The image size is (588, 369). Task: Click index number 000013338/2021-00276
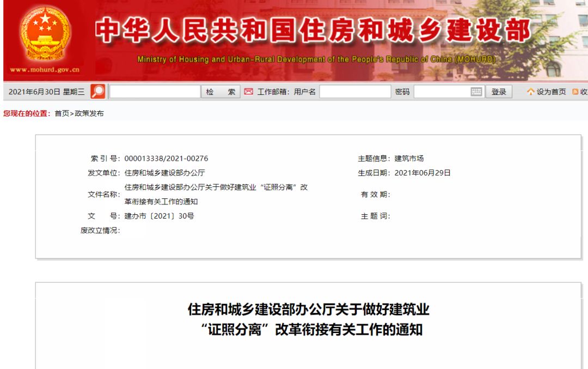tap(166, 159)
